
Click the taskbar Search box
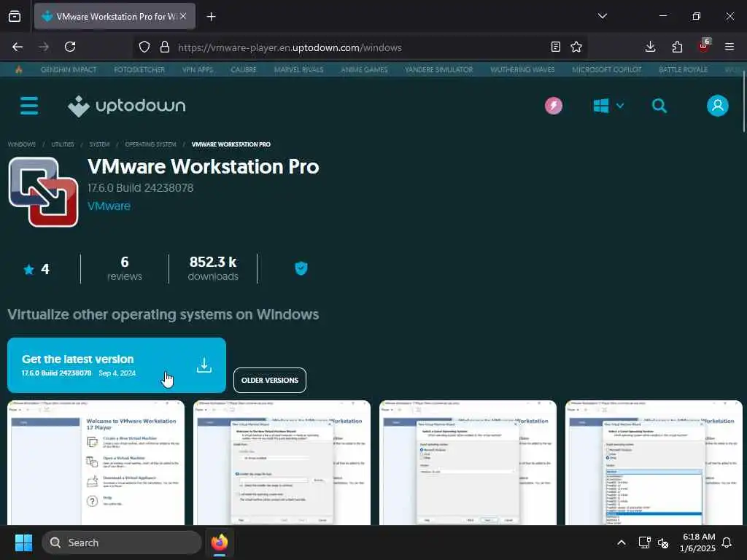click(122, 542)
